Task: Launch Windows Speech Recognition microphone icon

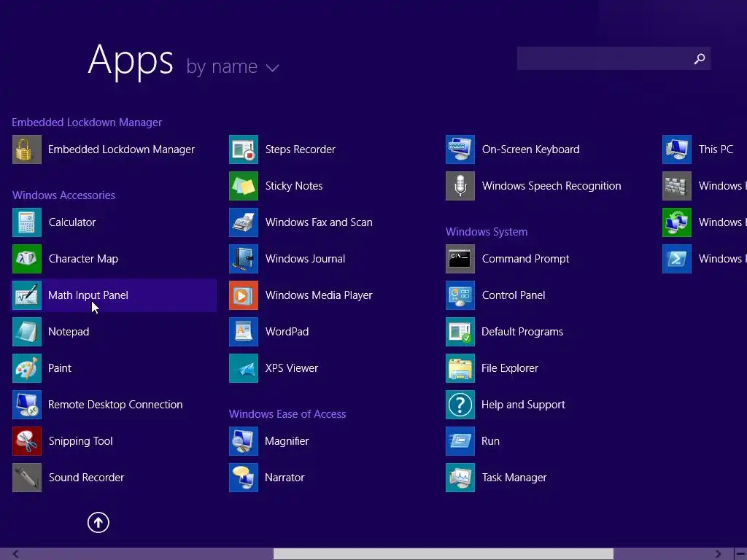Action: click(x=460, y=186)
